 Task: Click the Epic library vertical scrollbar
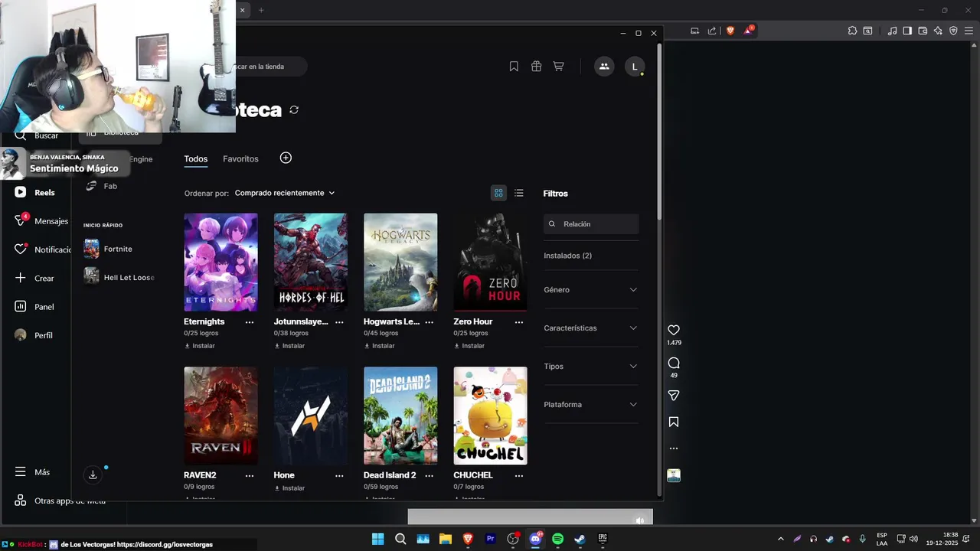[x=659, y=130]
